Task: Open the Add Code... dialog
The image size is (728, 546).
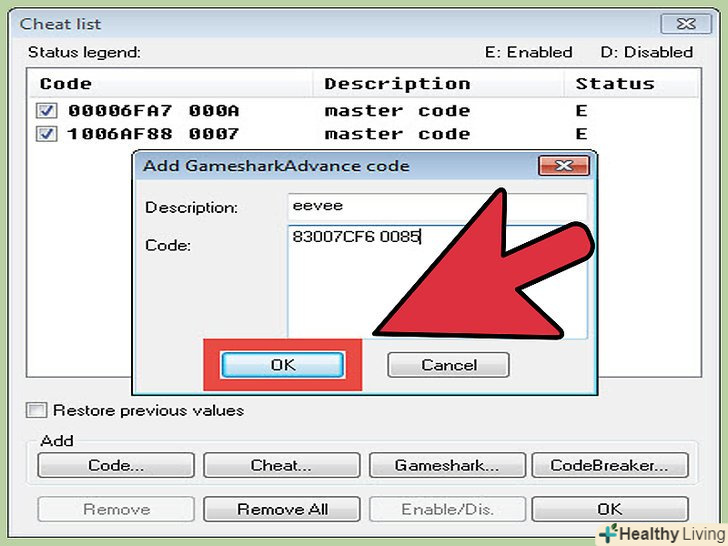Action: click(116, 465)
